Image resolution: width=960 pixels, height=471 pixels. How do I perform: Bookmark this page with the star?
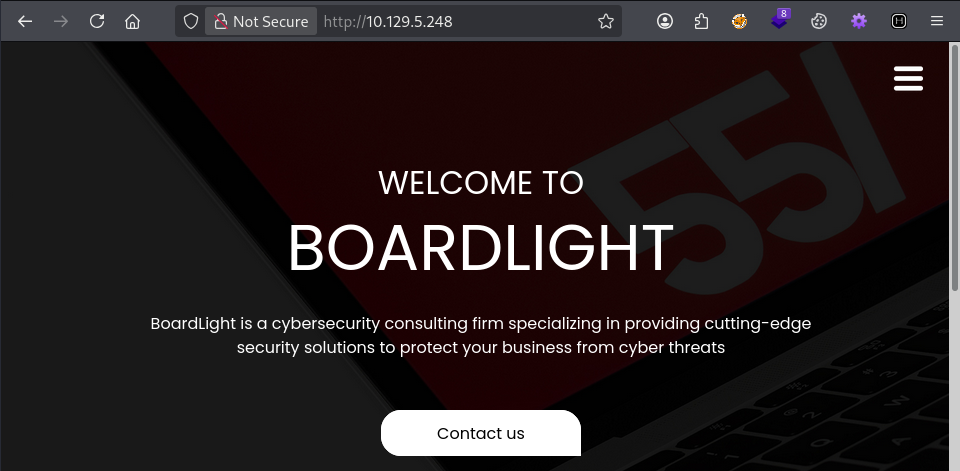coord(605,21)
